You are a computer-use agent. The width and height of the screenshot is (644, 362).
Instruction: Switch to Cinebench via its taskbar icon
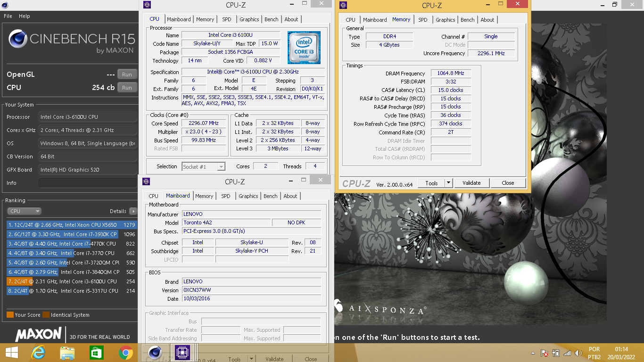155,353
